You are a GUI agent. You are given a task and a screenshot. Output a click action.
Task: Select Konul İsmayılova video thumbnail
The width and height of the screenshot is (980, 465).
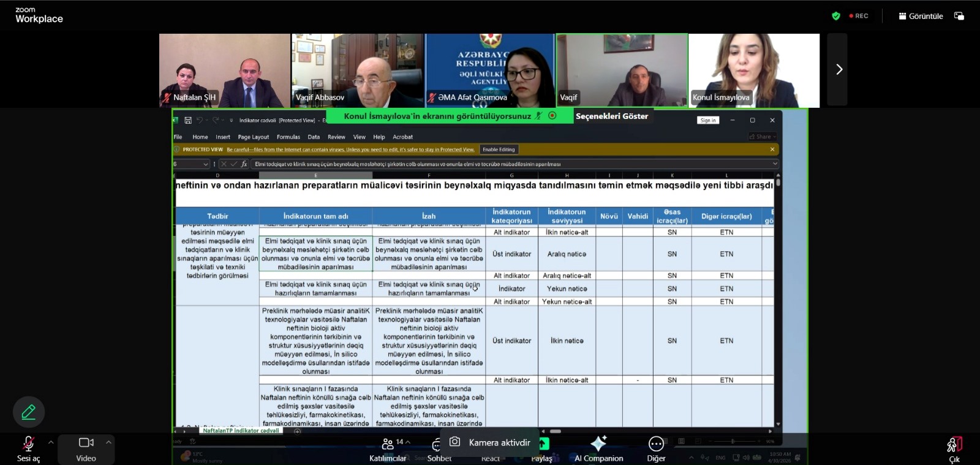pos(755,70)
